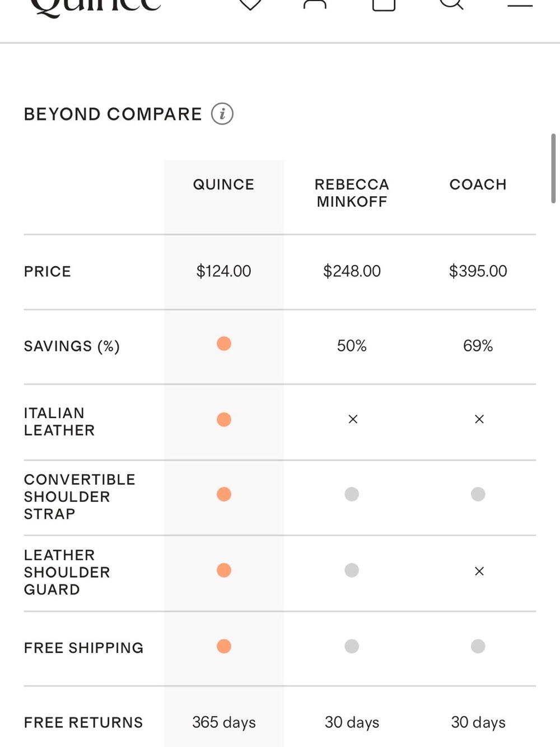
Task: Open the account profile icon
Action: click(315, 4)
